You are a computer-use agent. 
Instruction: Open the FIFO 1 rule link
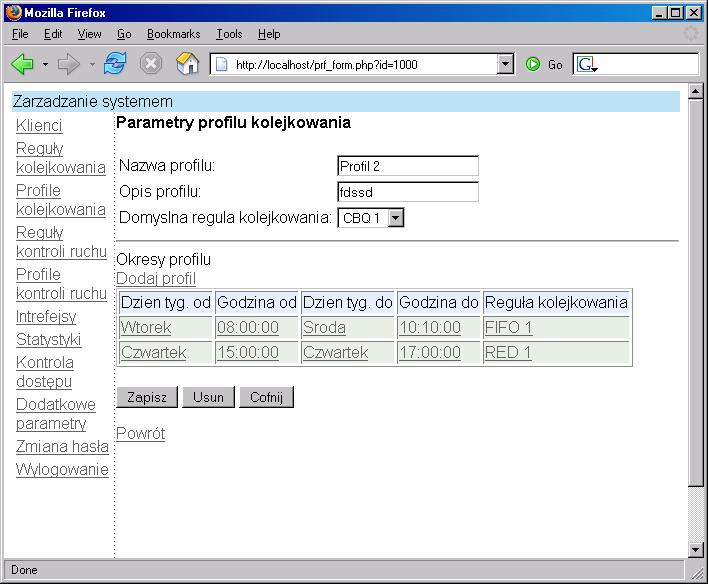point(508,327)
